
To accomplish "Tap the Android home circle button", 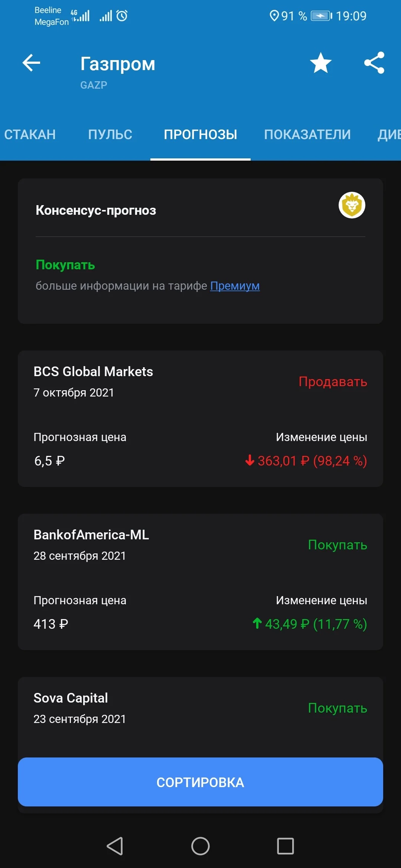I will tap(200, 846).
